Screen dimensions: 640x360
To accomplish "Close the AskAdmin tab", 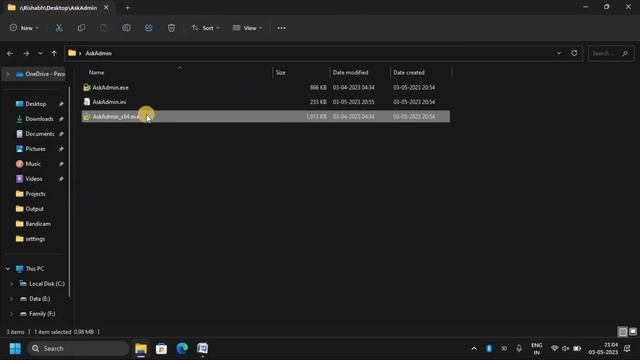I will pos(106,7).
